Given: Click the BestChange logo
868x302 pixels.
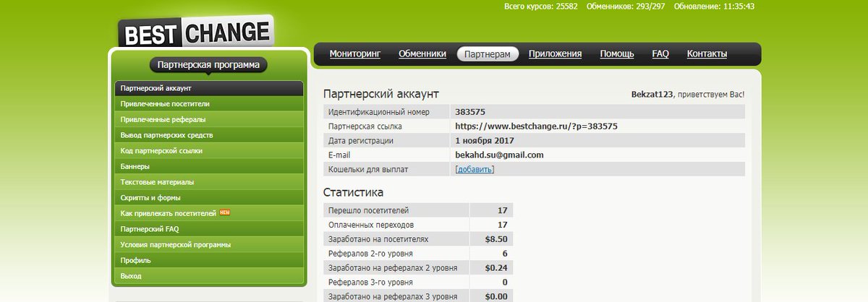Looking at the screenshot, I should [196, 33].
